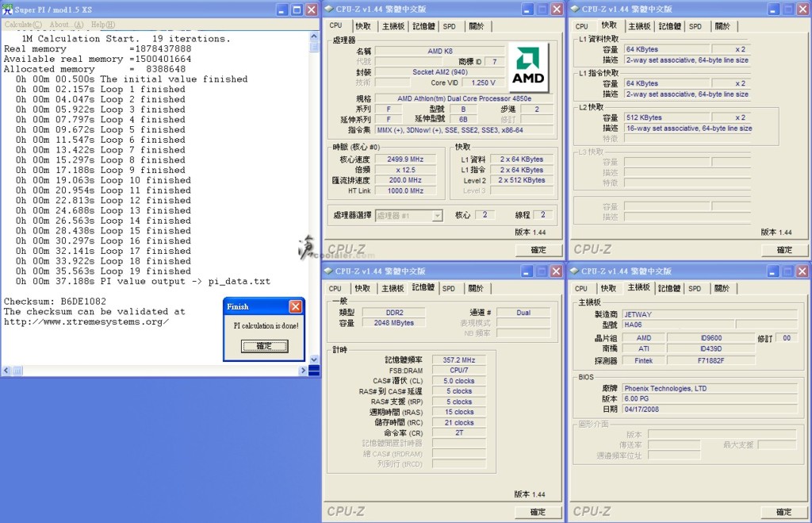Image resolution: width=812 pixels, height=523 pixels.
Task: Click the 2048 MBytes memory size field
Action: [x=394, y=322]
